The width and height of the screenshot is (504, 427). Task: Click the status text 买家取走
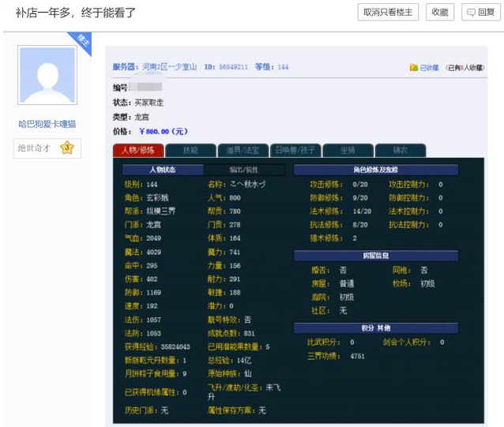click(149, 103)
